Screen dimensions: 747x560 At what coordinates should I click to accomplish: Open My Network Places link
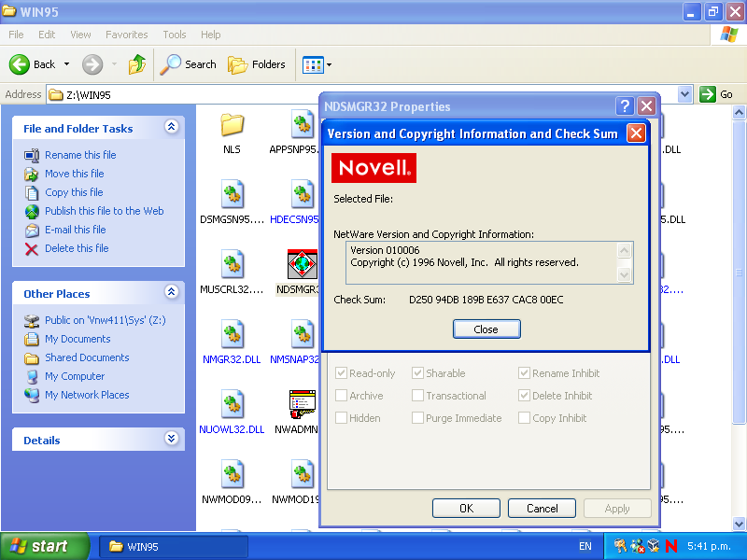click(x=87, y=395)
